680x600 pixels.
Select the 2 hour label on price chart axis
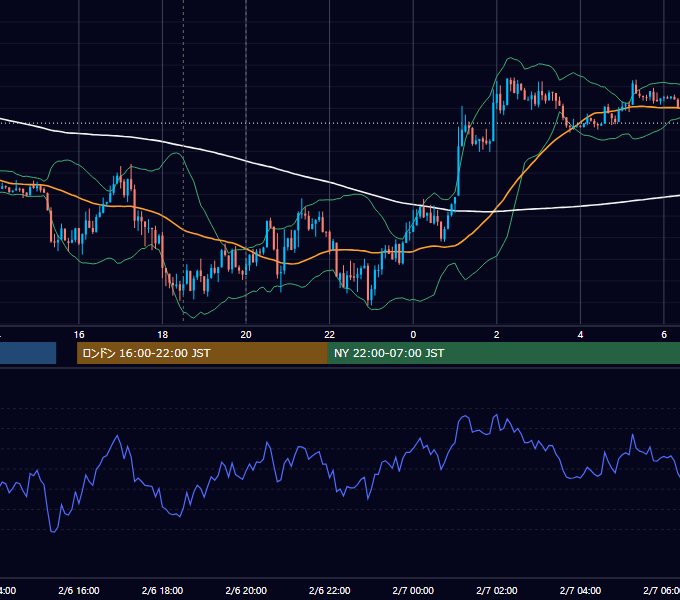coord(497,335)
